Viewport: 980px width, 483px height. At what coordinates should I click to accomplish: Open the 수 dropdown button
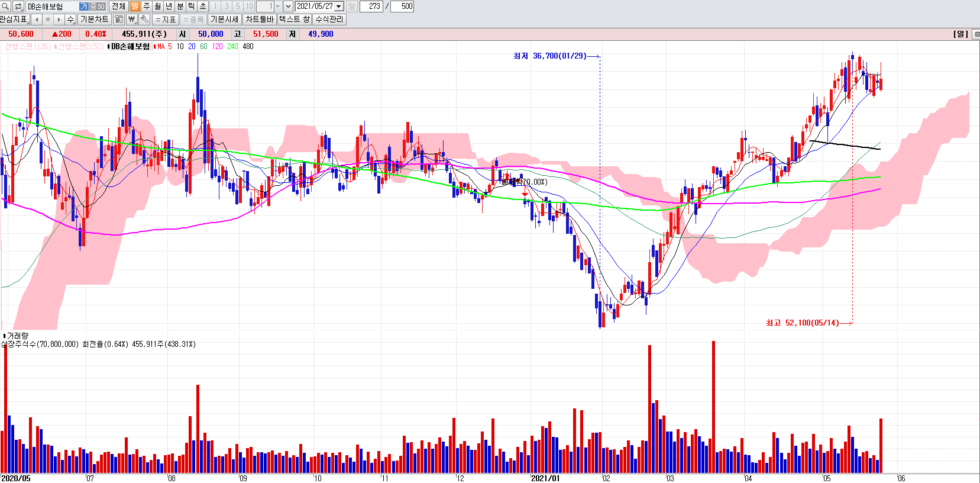pyautogui.click(x=70, y=20)
